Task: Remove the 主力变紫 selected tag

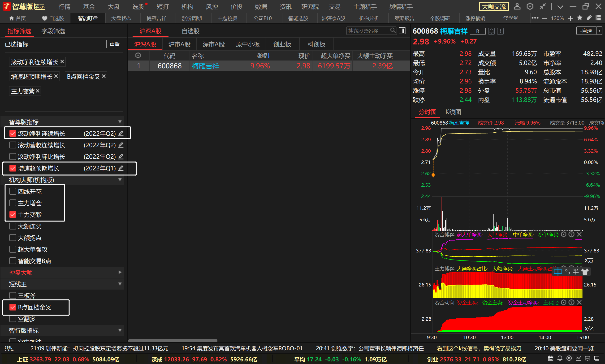Action: tap(38, 91)
